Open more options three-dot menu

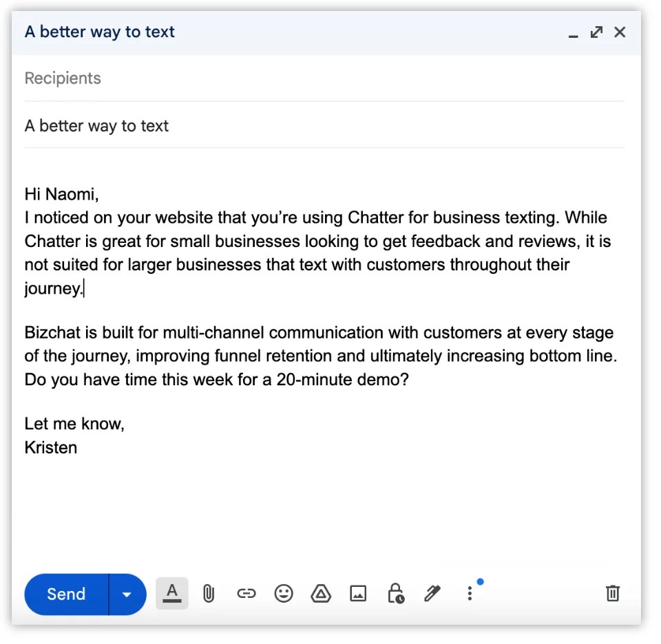470,594
